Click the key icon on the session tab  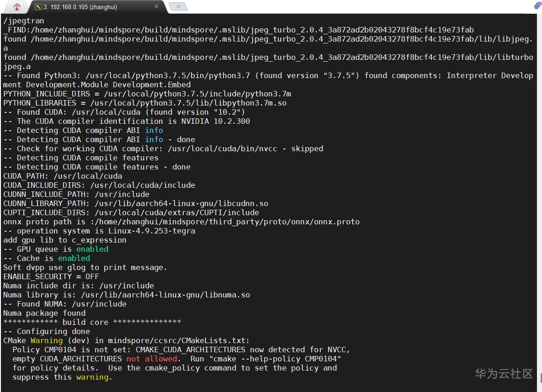[38, 7]
